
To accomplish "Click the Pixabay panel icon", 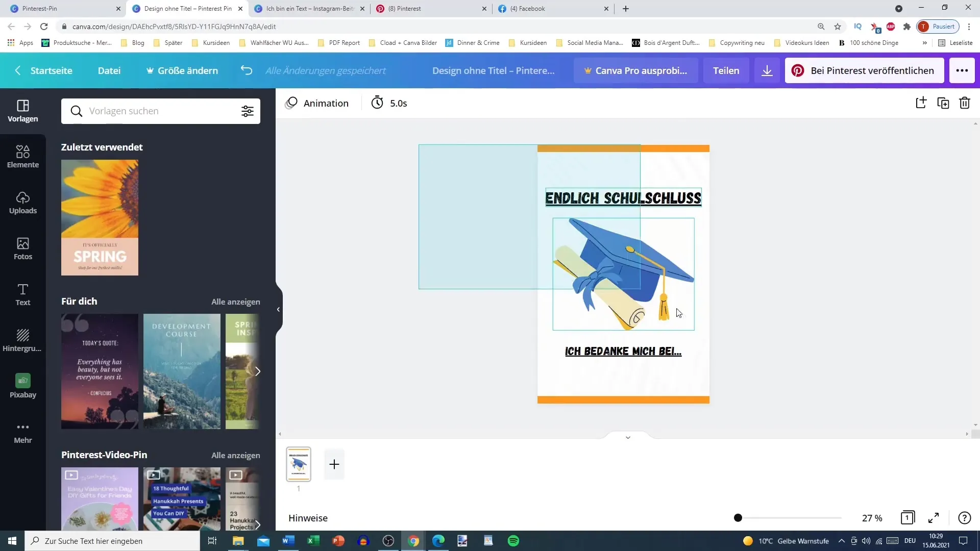I will [22, 386].
